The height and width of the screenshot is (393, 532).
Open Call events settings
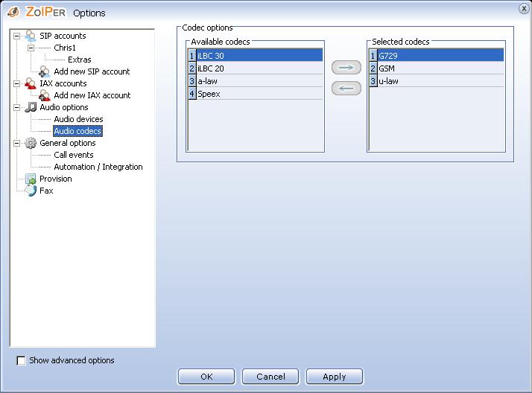click(x=74, y=155)
